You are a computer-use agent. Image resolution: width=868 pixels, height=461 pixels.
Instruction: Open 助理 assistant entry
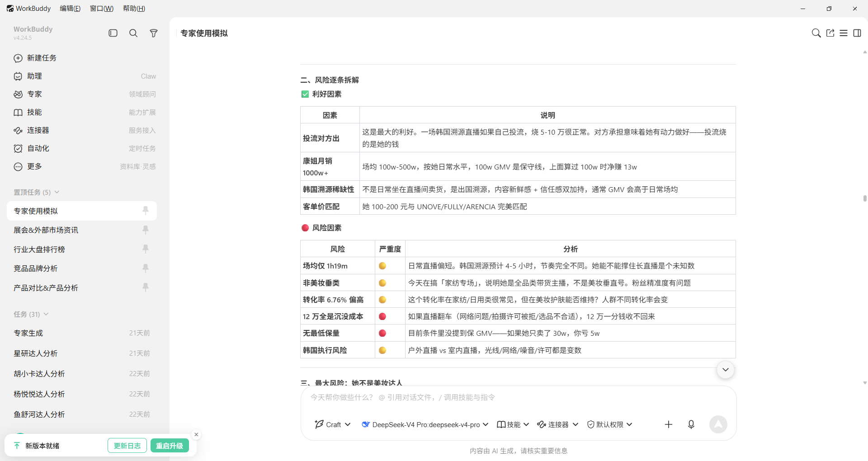85,76
